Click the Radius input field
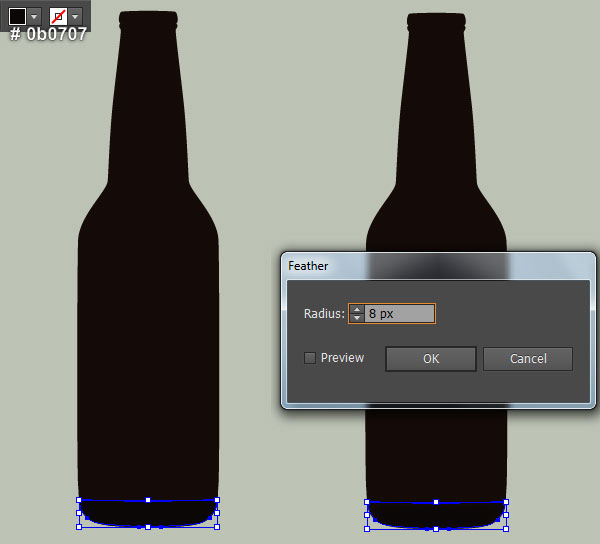Screen dimensions: 600x544 [x=399, y=314]
